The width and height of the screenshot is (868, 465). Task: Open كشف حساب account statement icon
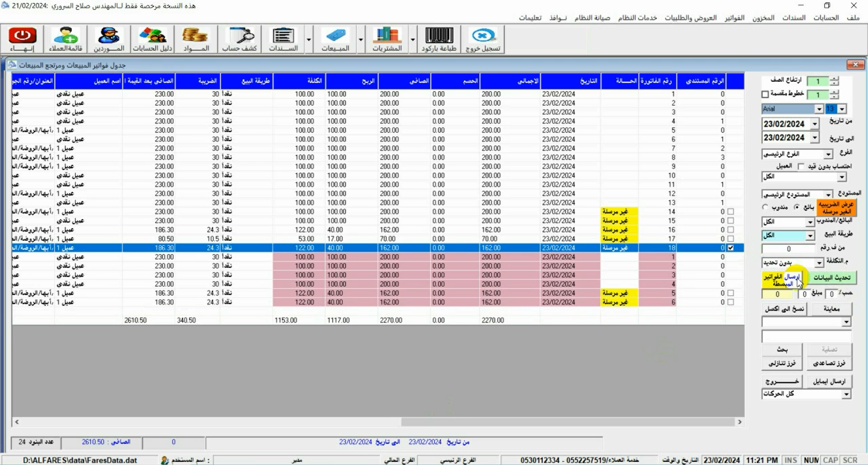(x=240, y=39)
